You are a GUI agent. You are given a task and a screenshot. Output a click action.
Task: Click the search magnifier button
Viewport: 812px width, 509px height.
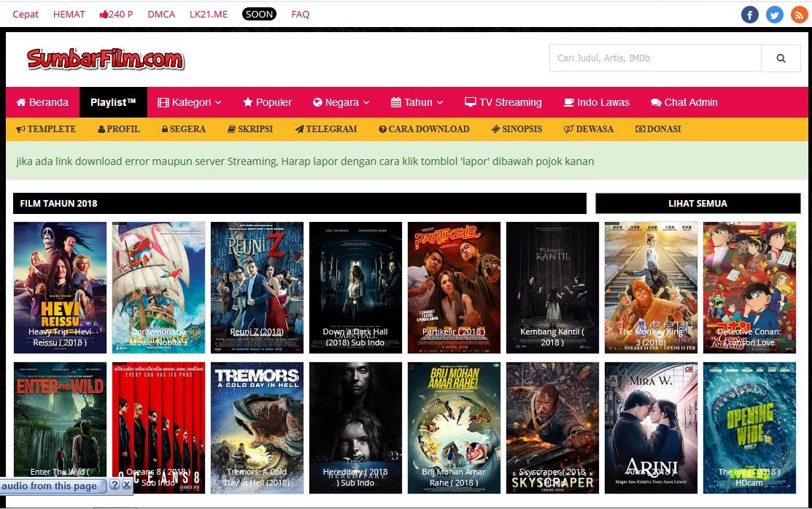pos(781,58)
